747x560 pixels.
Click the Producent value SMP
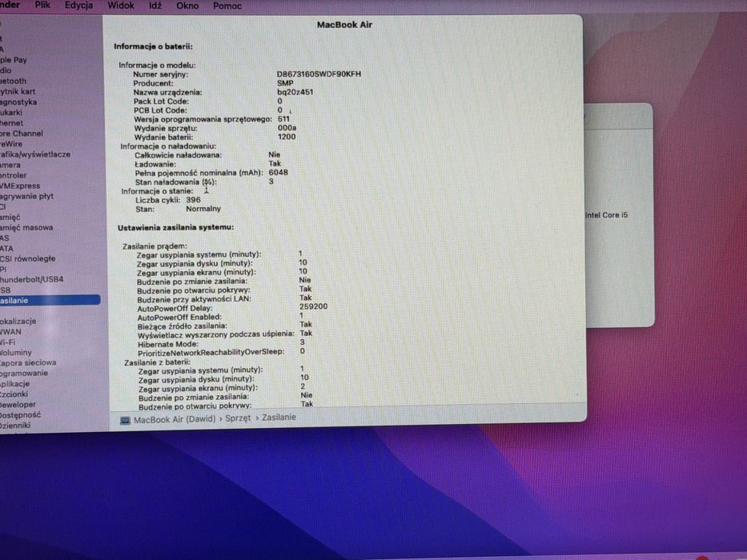[285, 83]
